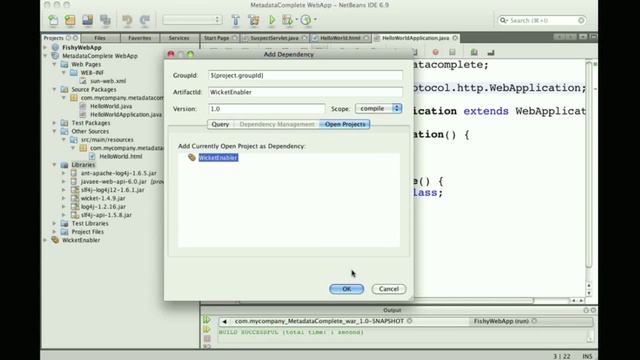
Task: Switch to the Favorites tab
Action: tap(140, 38)
